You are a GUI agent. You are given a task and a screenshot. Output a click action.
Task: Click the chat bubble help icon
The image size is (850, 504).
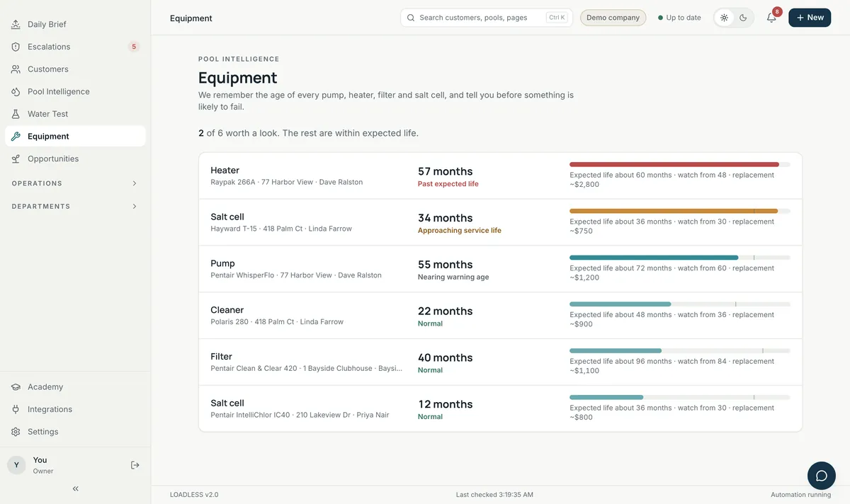822,476
